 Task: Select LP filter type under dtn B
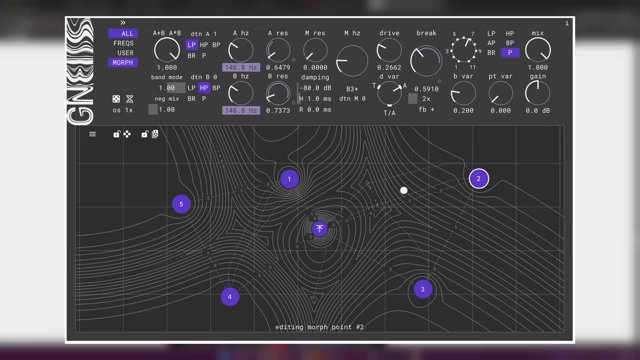[191, 88]
